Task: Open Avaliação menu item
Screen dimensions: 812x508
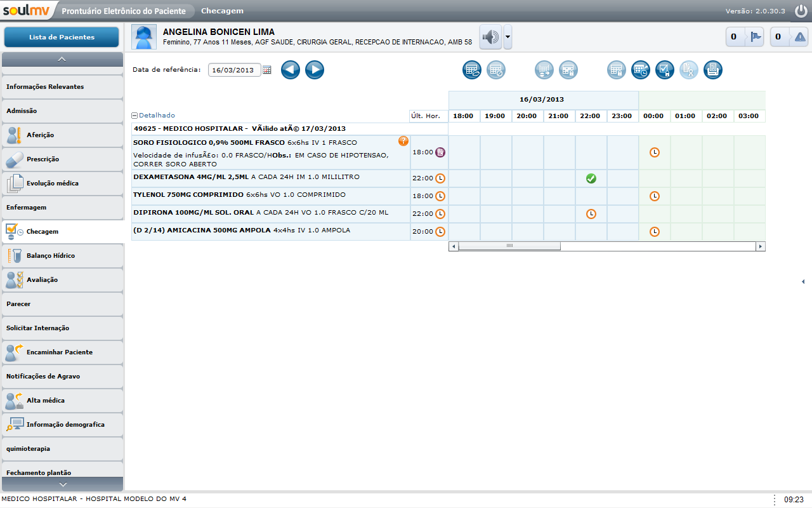Action: click(x=62, y=280)
